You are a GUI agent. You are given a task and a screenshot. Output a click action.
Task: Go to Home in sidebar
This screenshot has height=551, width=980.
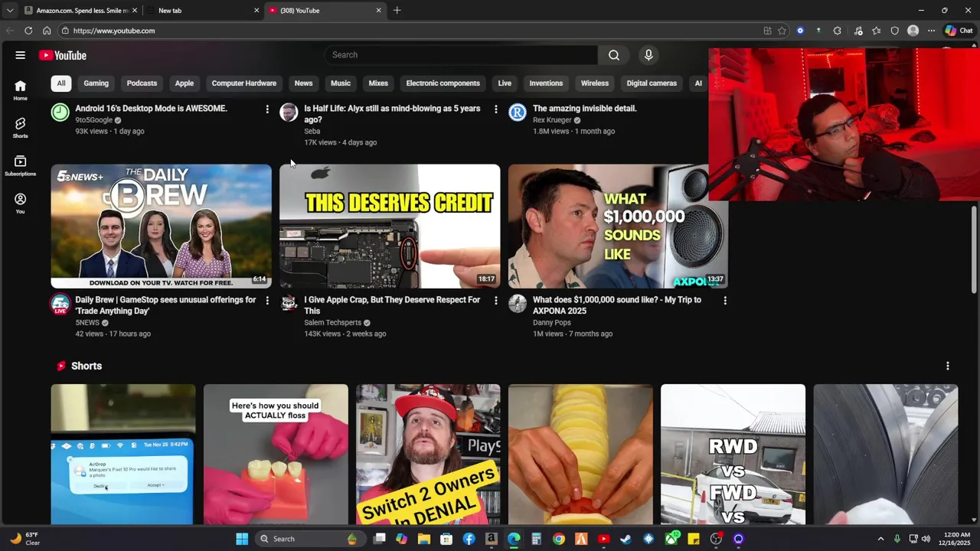21,90
